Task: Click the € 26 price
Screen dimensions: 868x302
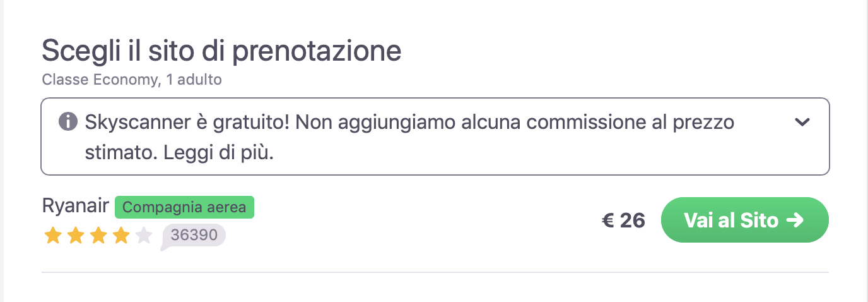Action: point(624,220)
